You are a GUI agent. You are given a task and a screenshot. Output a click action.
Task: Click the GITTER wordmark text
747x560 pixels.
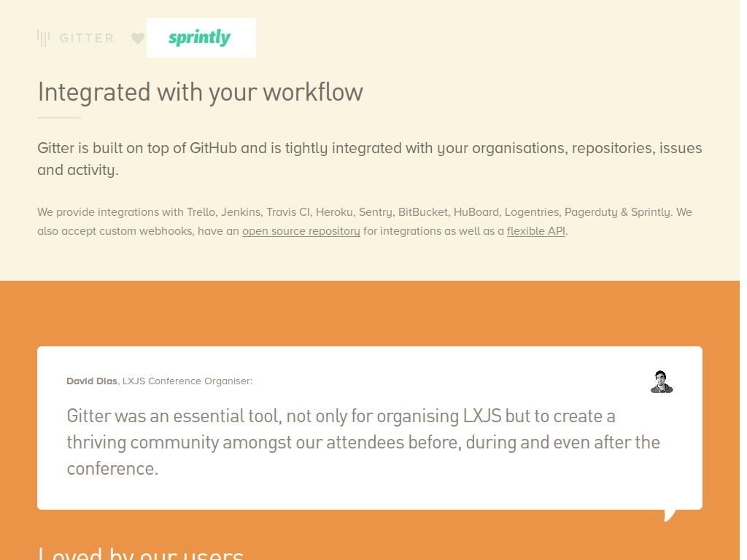(86, 38)
